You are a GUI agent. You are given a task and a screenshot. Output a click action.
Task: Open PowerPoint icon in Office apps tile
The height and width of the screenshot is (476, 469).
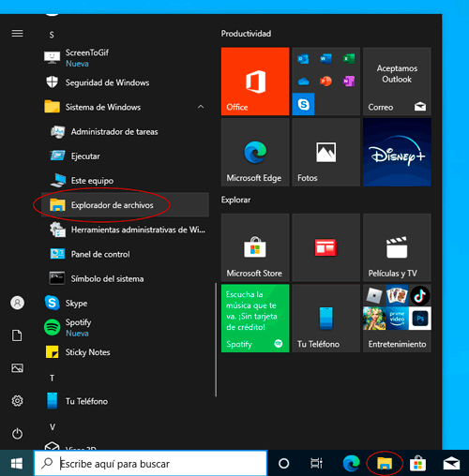325,82
